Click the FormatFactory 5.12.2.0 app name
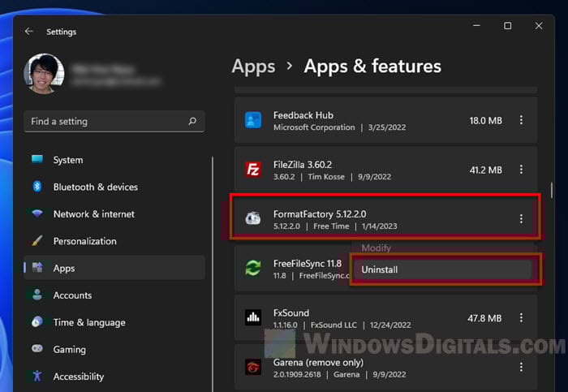This screenshot has width=568, height=392. pyautogui.click(x=320, y=214)
